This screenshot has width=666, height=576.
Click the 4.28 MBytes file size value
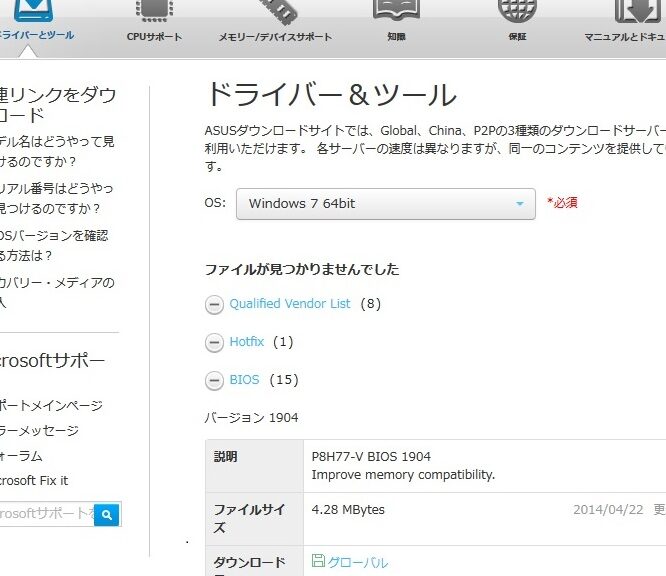348,510
